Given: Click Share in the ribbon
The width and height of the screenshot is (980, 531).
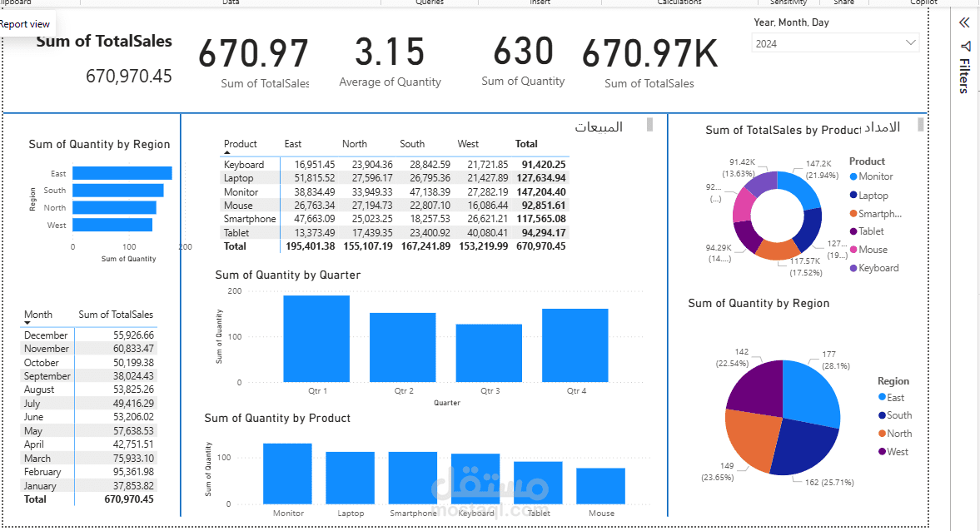Looking at the screenshot, I should (x=843, y=2).
